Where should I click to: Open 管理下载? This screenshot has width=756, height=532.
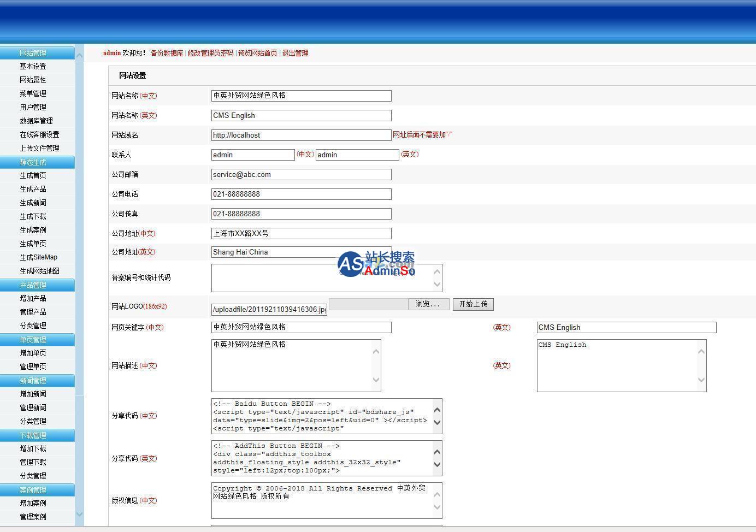(x=33, y=462)
